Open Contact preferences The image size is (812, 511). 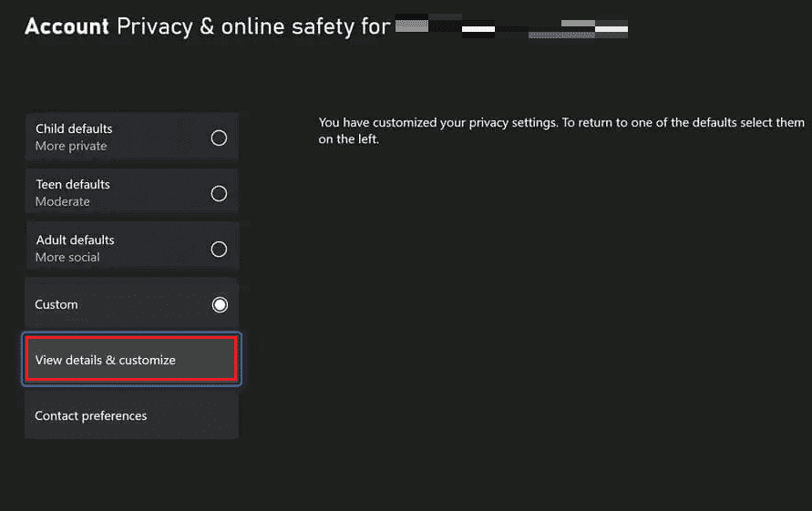tap(131, 415)
